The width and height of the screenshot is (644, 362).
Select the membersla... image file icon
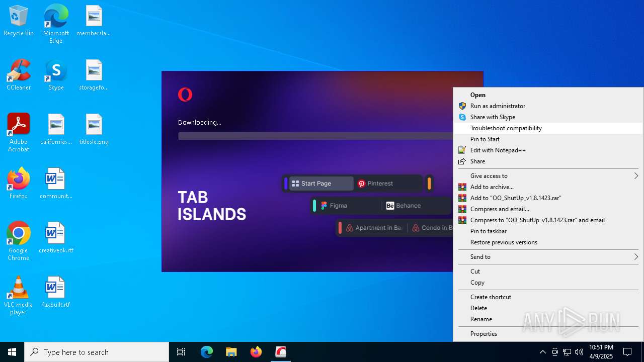point(94,21)
